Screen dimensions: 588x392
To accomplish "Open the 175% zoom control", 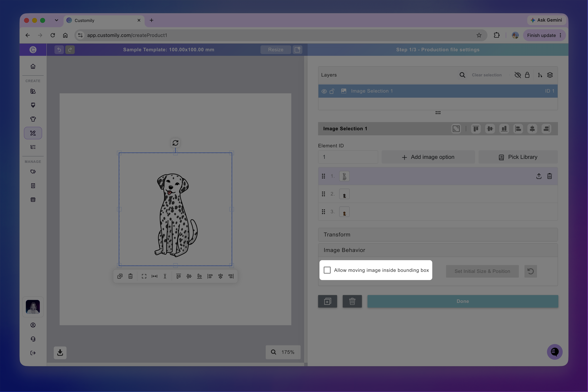I will [x=283, y=352].
